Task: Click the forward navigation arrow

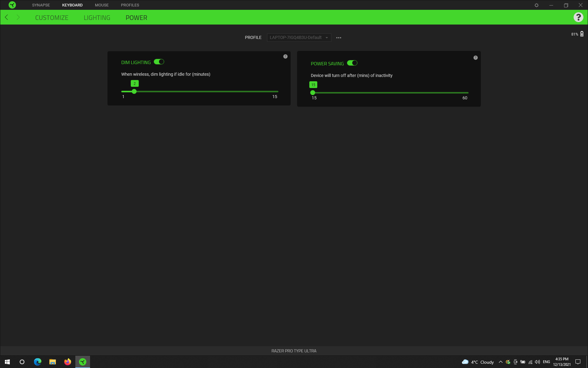Action: pyautogui.click(x=18, y=17)
